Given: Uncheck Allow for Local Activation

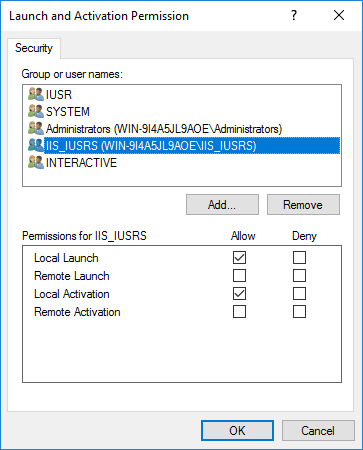Looking at the screenshot, I should [x=239, y=294].
